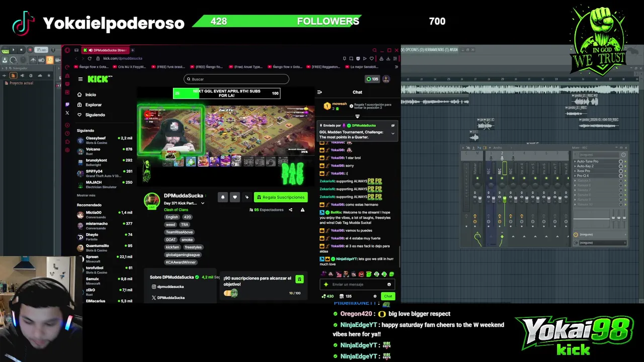Open the AYUDA menu in FL Studio
Image resolution: width=644 pixels, height=362 pixels.
tap(453, 50)
